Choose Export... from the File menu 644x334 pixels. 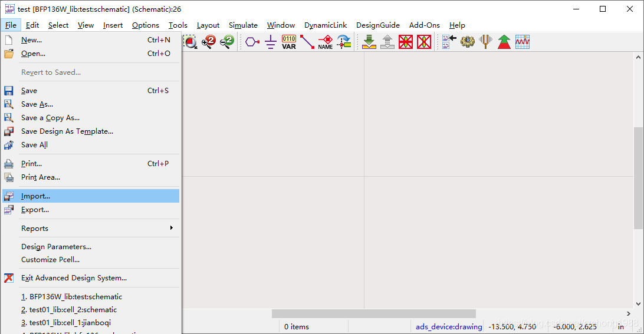[x=91, y=209]
